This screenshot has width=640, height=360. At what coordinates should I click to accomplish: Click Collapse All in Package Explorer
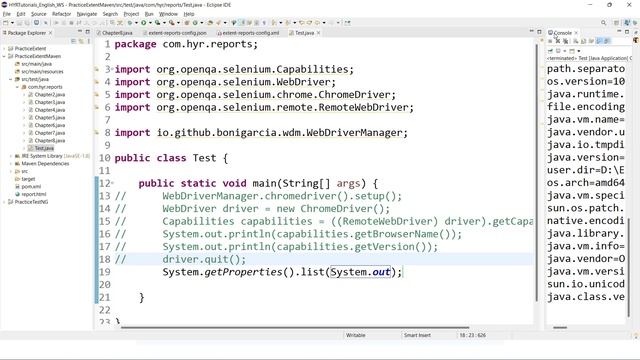pyautogui.click(x=74, y=41)
